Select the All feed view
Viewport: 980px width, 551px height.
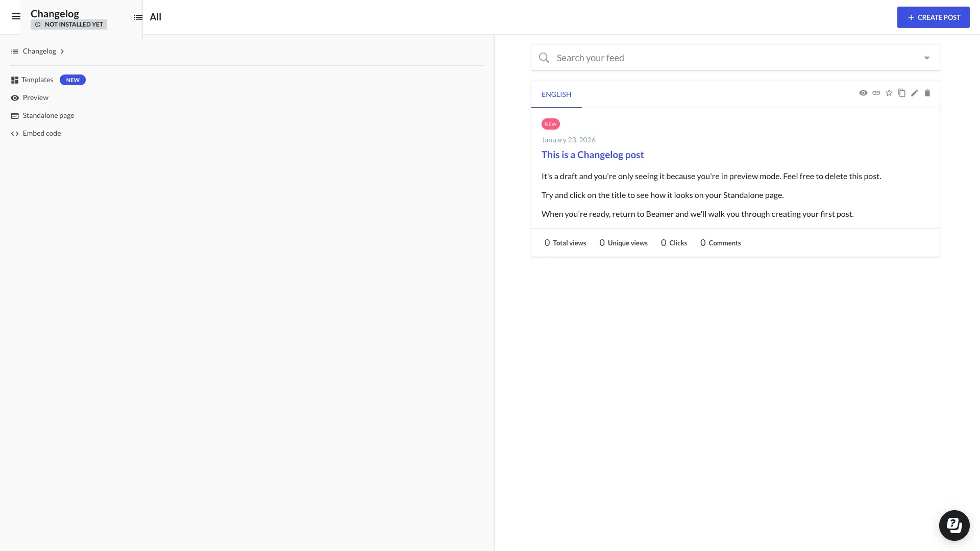coord(155,17)
